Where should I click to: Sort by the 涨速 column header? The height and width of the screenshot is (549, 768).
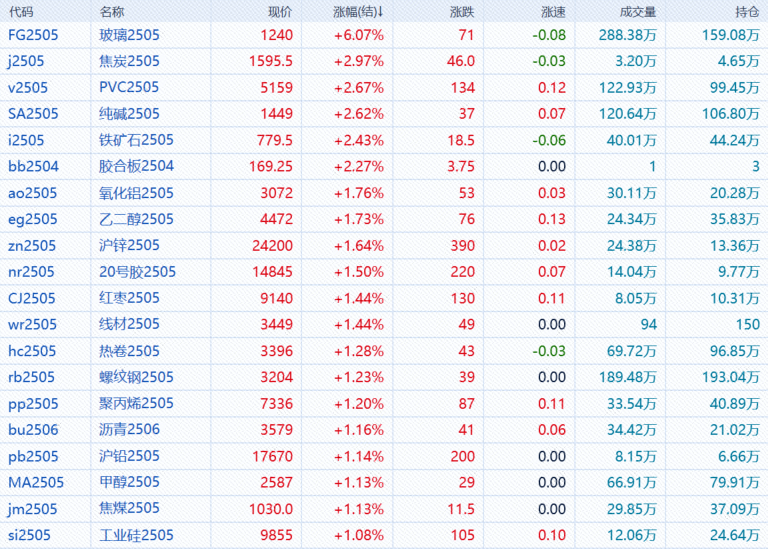click(x=552, y=12)
